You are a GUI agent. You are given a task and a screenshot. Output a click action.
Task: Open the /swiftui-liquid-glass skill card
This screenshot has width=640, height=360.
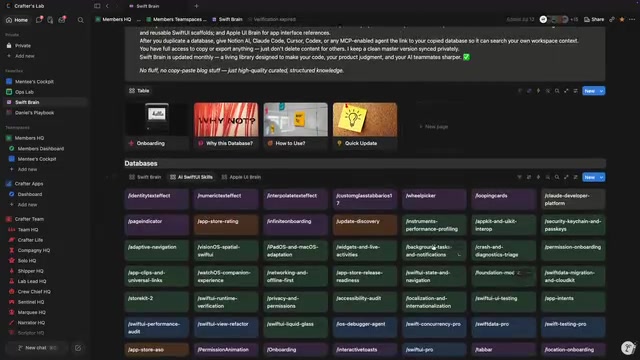(296, 328)
